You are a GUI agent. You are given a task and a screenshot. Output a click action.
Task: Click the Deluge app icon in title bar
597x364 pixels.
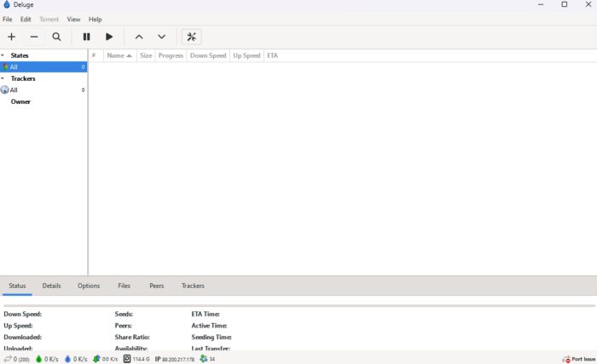pyautogui.click(x=7, y=4)
